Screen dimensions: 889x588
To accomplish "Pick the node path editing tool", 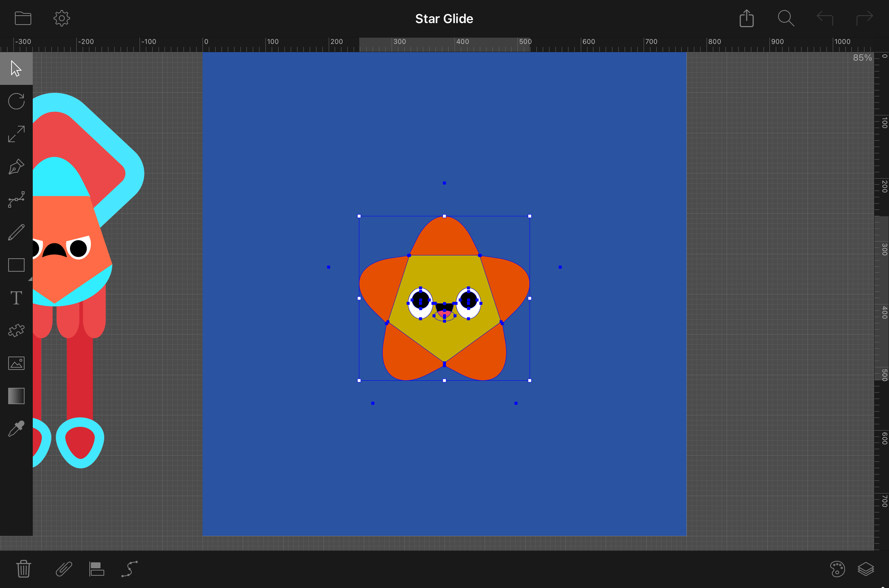I will point(16,199).
